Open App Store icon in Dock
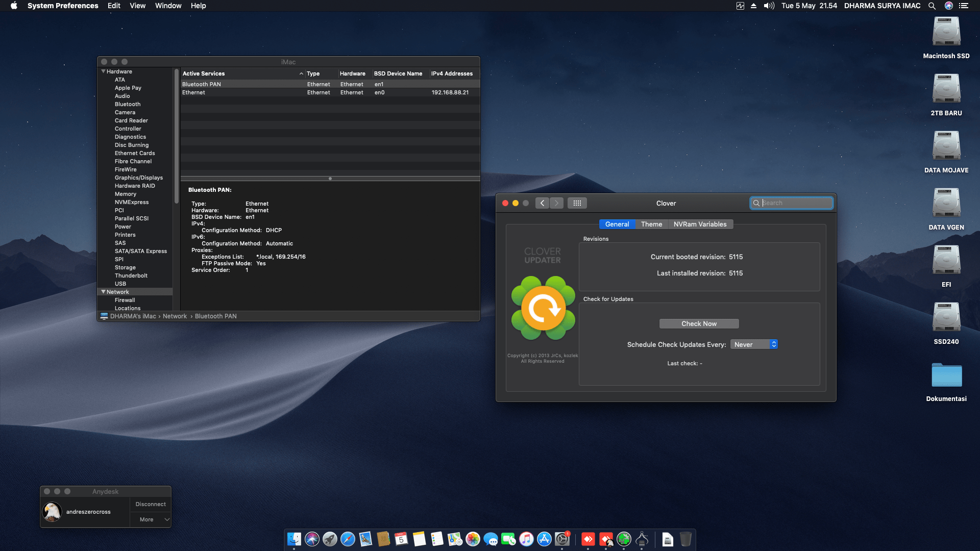 544,539
